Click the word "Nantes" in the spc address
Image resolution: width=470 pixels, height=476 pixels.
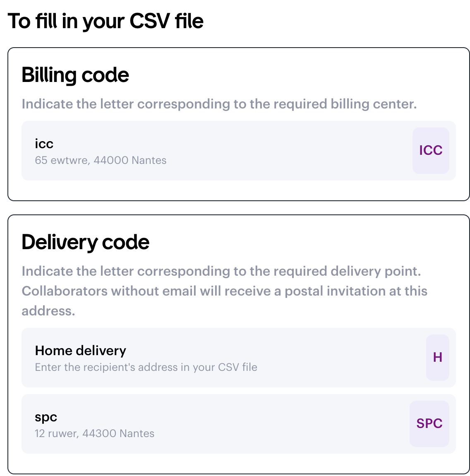(137, 433)
